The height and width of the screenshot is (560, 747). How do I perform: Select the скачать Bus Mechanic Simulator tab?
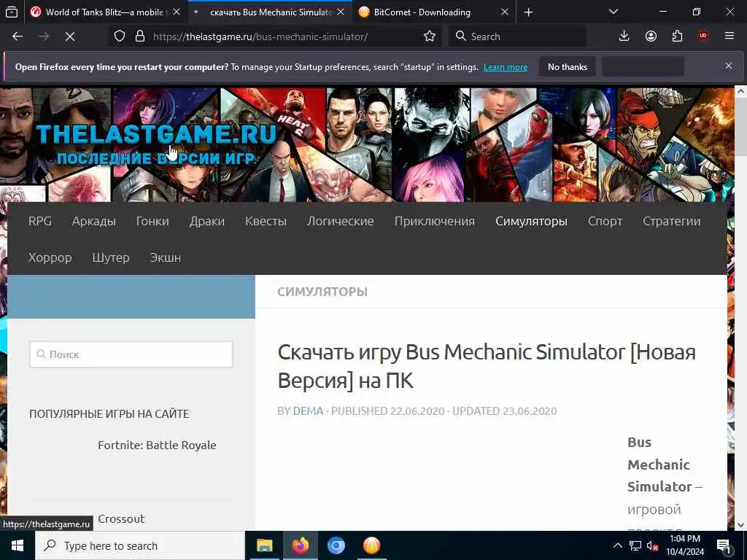(270, 12)
